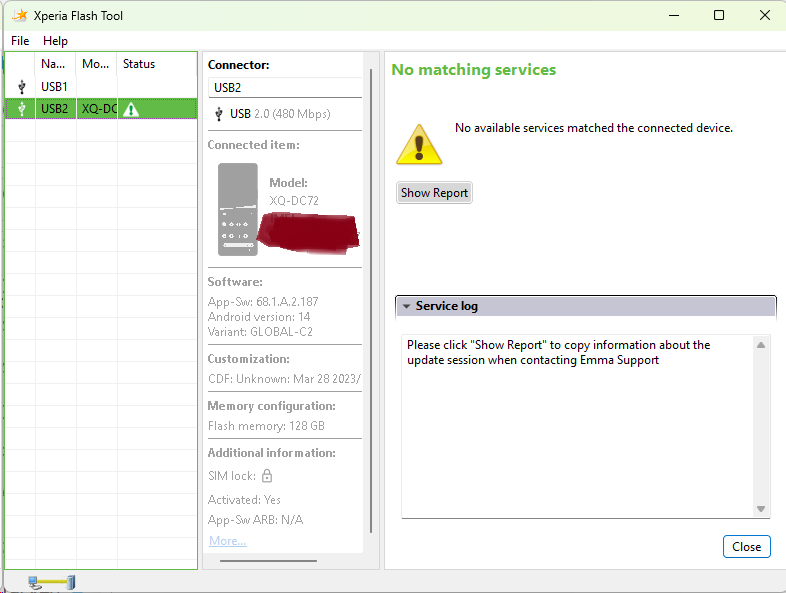
Task: Maximize the Xperia Flash Tool window
Action: tap(719, 16)
